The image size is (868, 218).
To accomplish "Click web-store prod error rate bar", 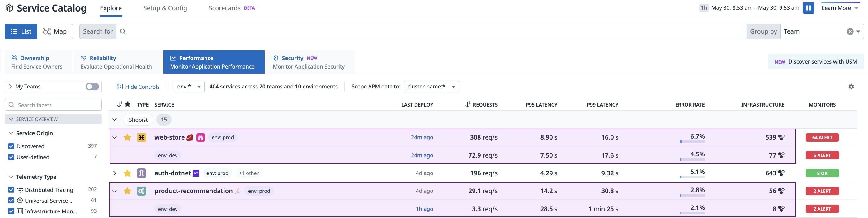I will tap(692, 142).
